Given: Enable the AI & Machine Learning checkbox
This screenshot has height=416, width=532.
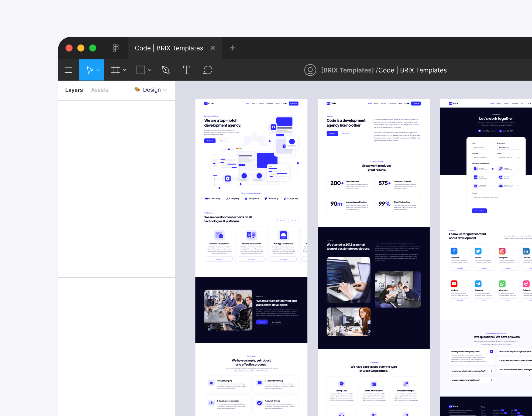Looking at the screenshot, I should (518, 177).
